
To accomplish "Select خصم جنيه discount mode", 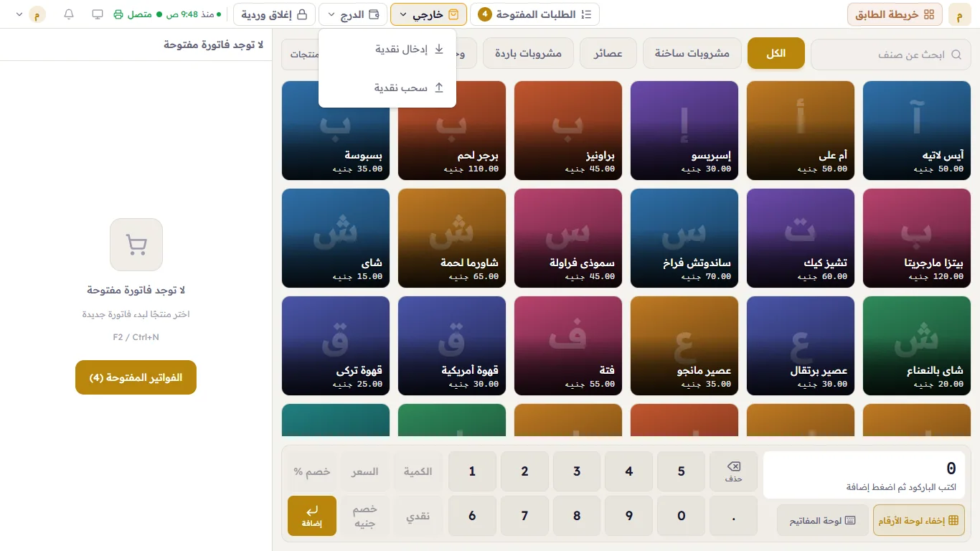I will [364, 516].
